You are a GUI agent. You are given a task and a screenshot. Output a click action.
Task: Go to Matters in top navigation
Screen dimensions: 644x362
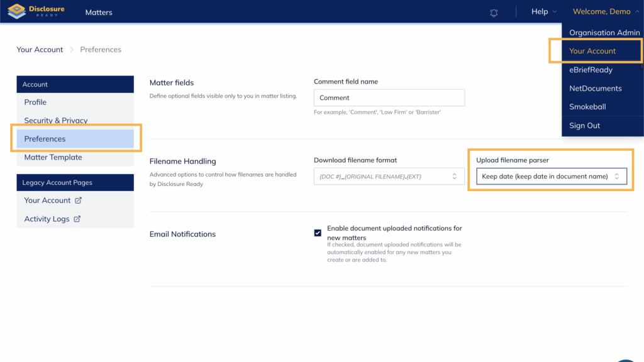[x=99, y=12]
